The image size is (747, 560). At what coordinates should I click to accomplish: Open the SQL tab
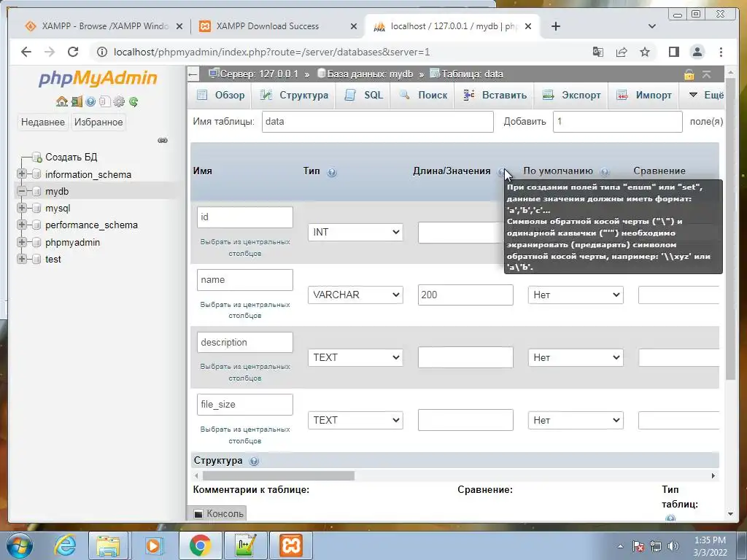364,96
